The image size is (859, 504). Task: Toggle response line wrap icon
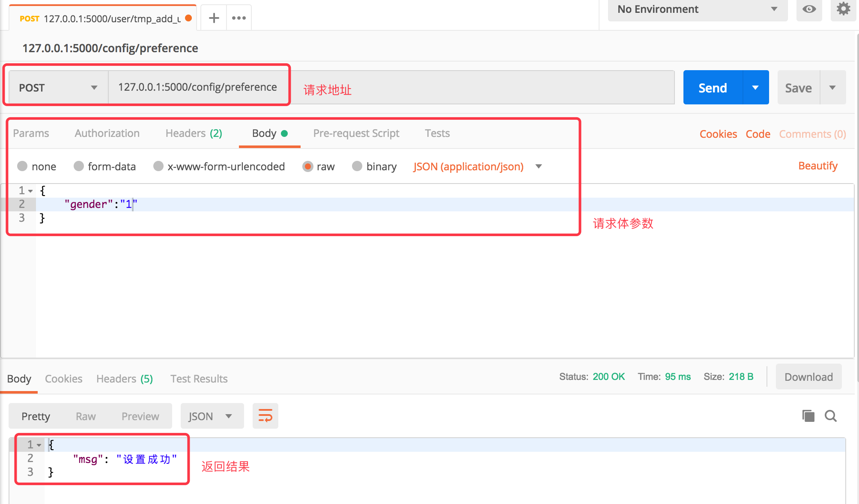[265, 416]
